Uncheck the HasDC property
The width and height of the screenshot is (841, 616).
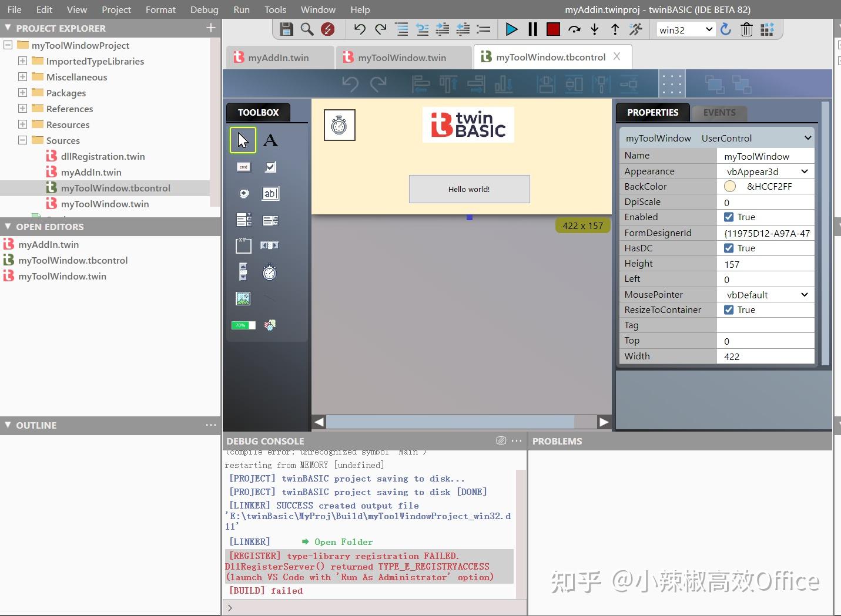(729, 248)
